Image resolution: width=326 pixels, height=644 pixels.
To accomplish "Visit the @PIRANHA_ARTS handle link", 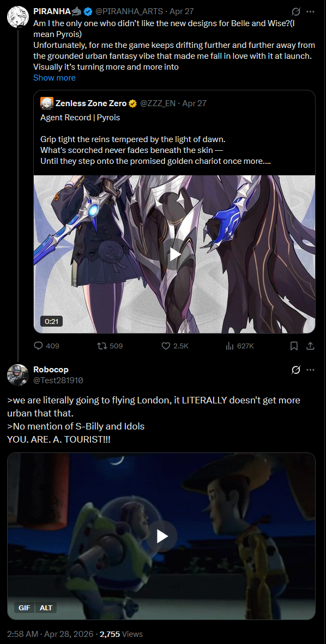I will (x=129, y=11).
